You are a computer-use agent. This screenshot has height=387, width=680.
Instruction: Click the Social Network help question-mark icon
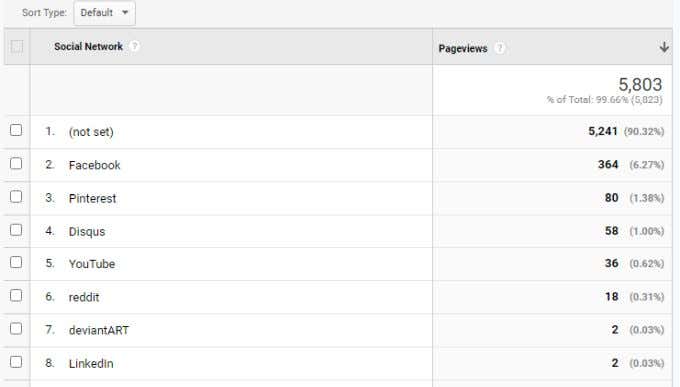[x=134, y=46]
